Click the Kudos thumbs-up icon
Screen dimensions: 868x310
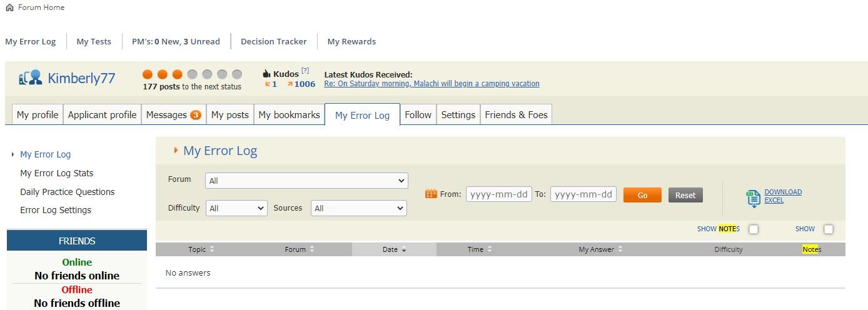click(x=266, y=74)
